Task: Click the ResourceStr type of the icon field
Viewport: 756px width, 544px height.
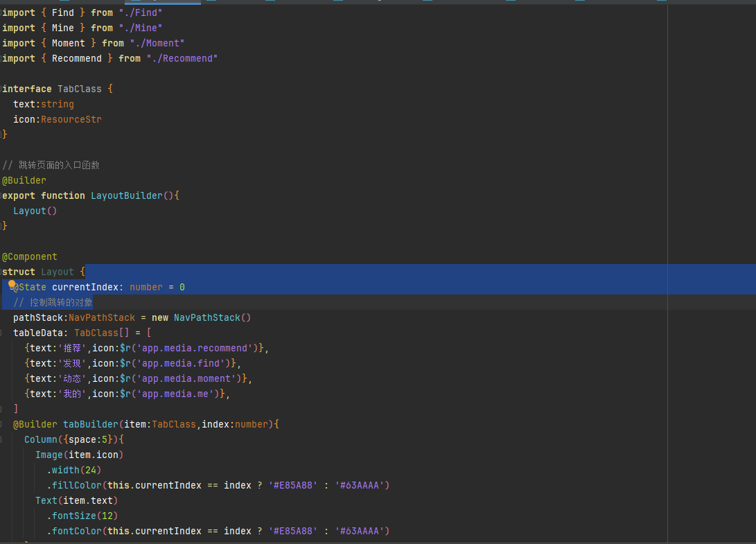Action: [71, 119]
